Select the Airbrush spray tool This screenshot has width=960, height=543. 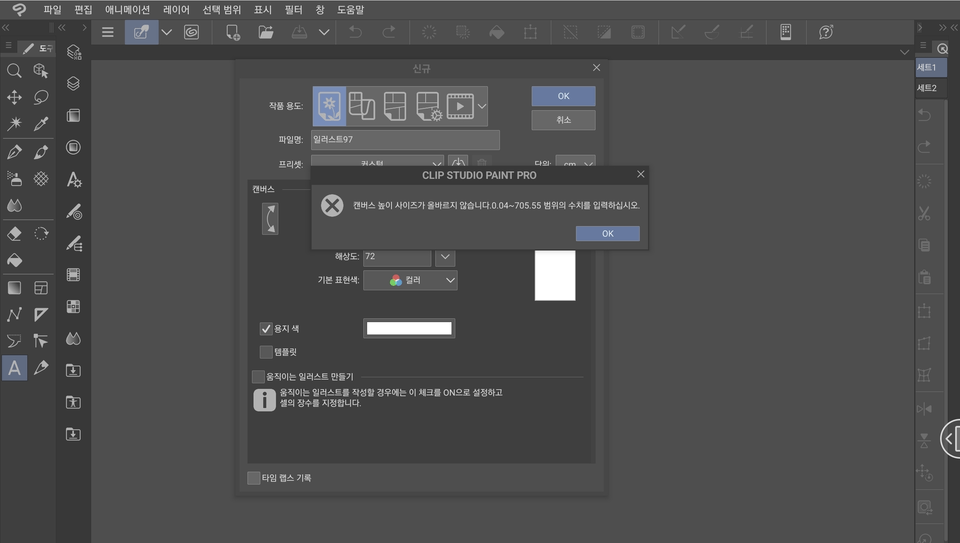[x=14, y=179]
